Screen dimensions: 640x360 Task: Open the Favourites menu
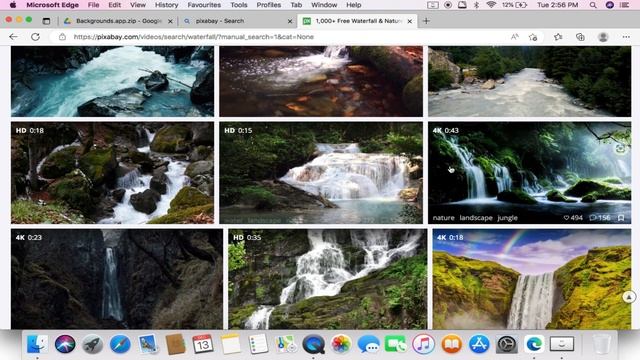tap(204, 5)
